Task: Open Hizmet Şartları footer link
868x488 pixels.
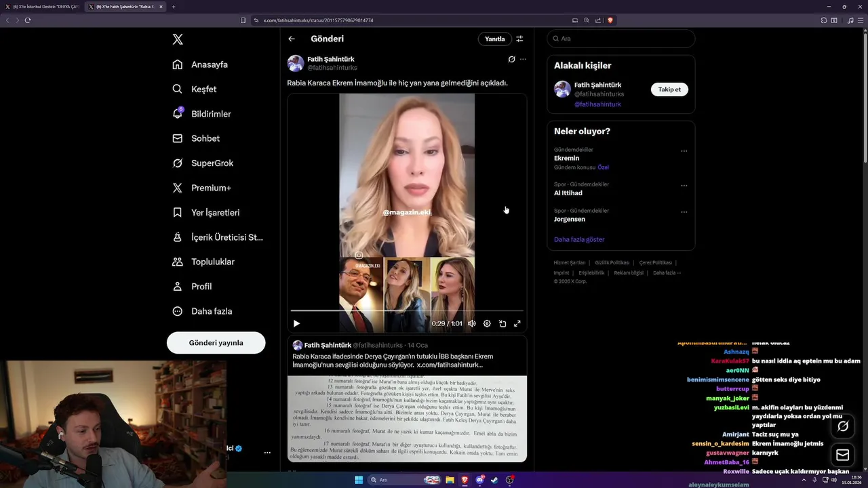Action: tap(569, 262)
